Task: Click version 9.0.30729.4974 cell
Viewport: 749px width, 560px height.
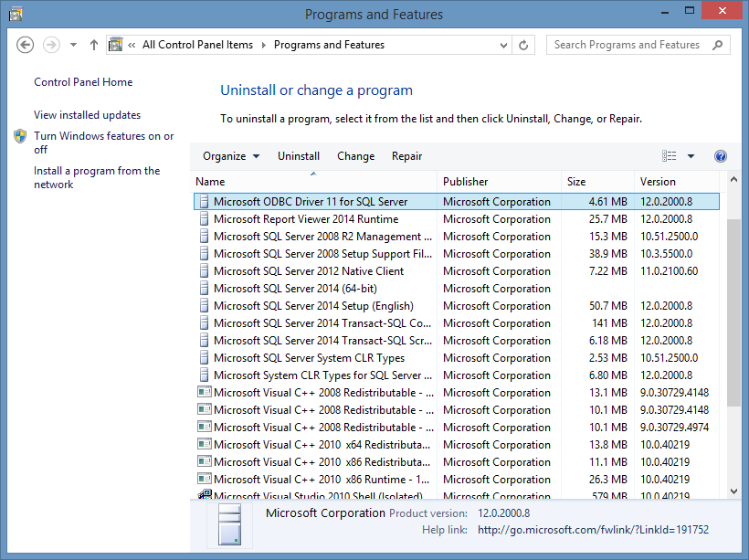Action: point(674,428)
